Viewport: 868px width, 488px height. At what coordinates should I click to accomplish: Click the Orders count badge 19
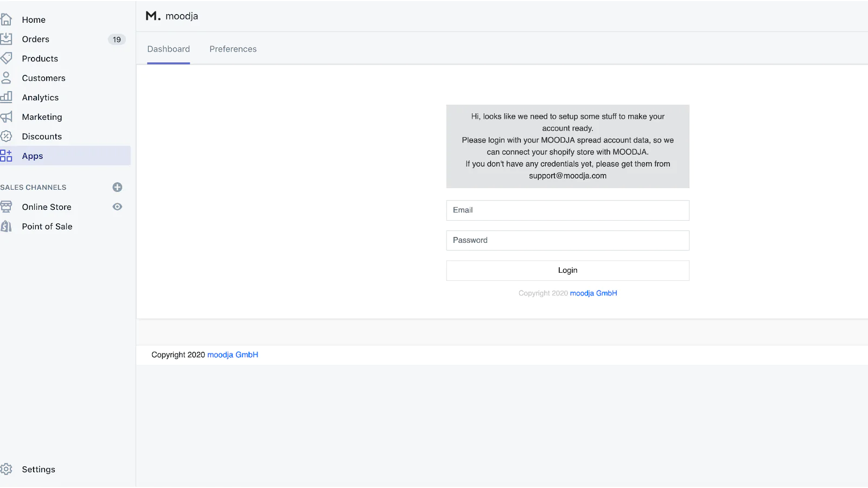[117, 40]
